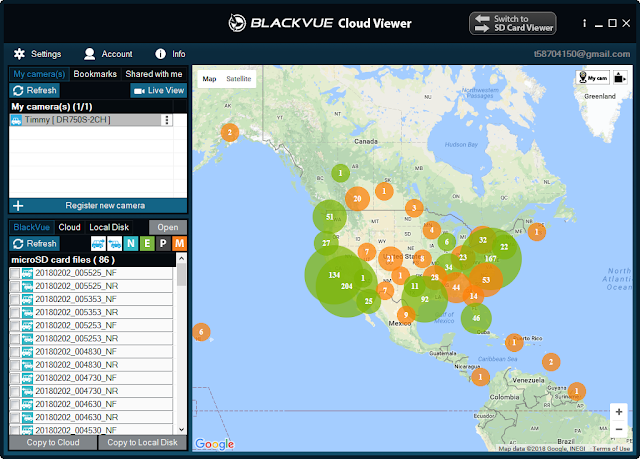Click the orange 53 cluster marker

coord(486,280)
